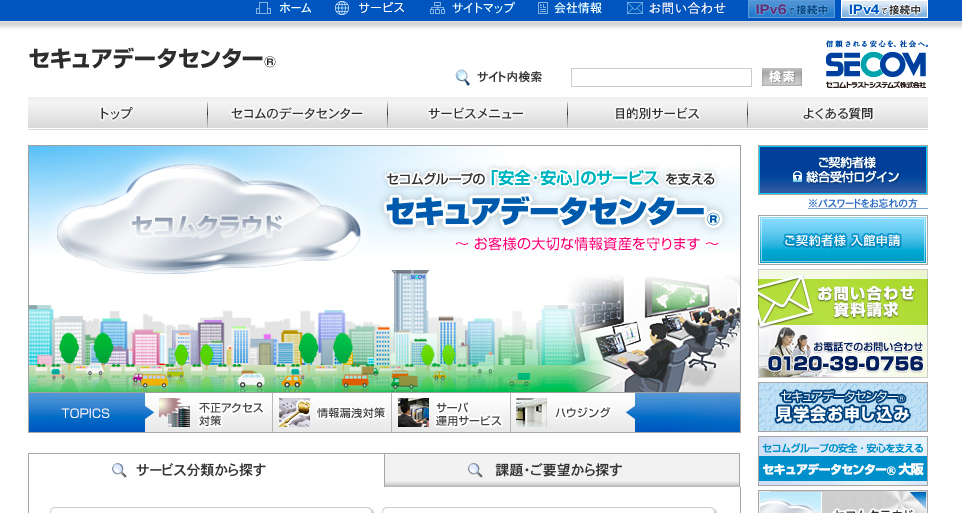Viewport: 962px width, 513px height.
Task: Click the 不正アクセス対策 topic text
Action: point(231,414)
